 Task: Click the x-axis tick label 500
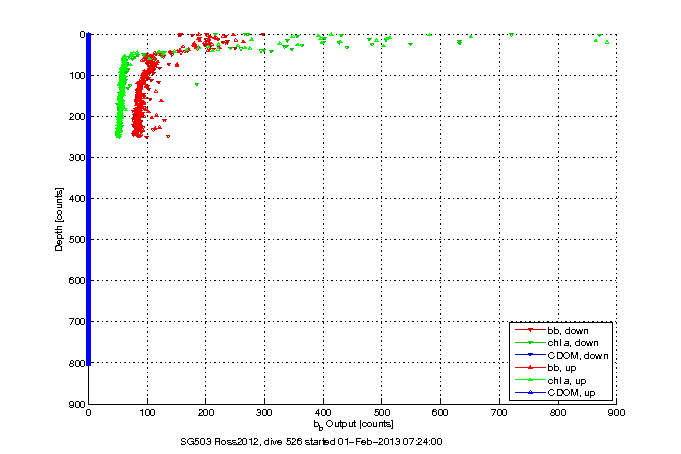pyautogui.click(x=381, y=412)
